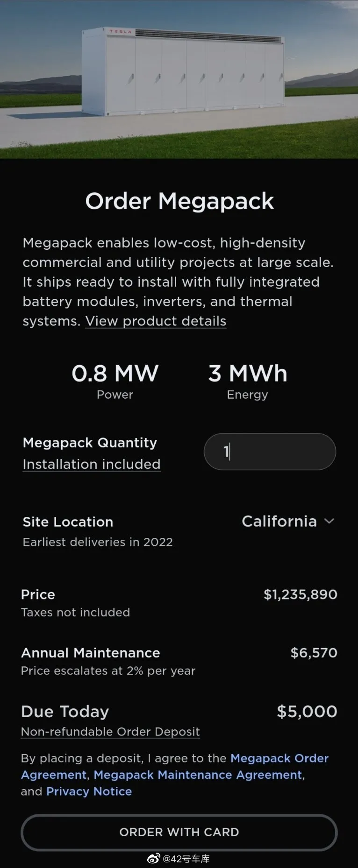Open the View product details link
The image size is (358, 868).
tap(156, 321)
